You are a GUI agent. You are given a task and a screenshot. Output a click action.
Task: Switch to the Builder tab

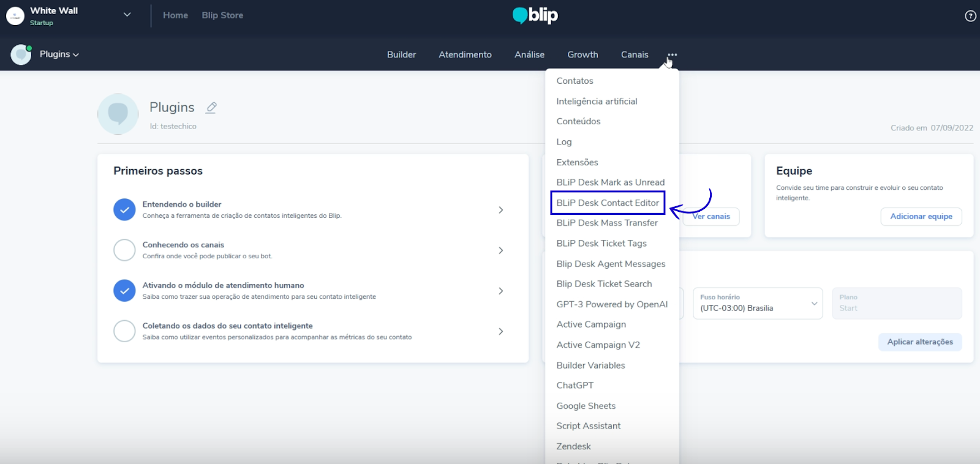401,54
